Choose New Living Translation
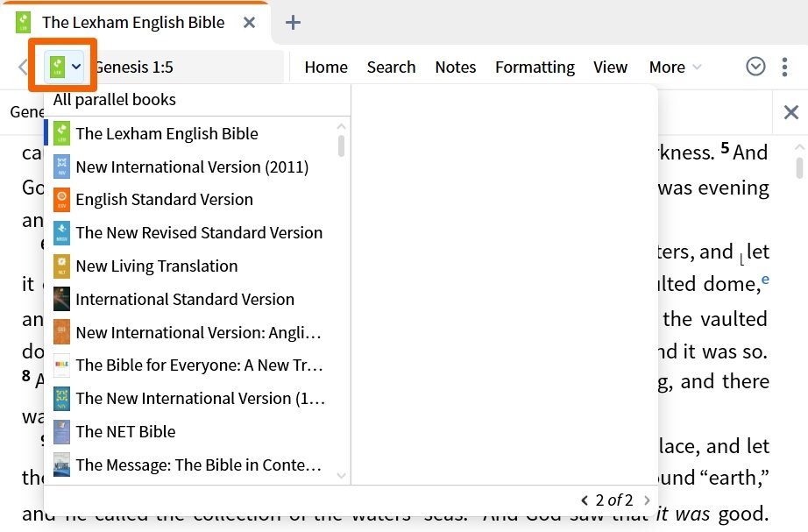Screen dimensions: 808x532 point(191,266)
